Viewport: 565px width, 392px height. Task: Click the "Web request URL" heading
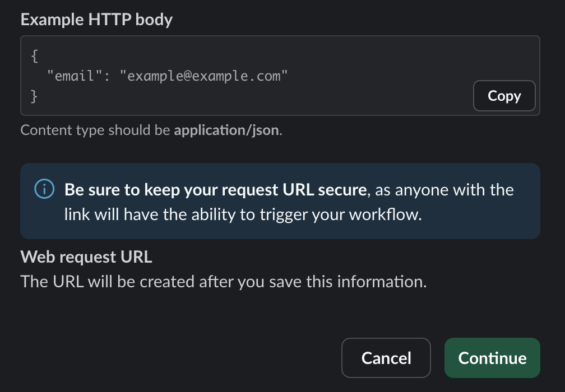point(86,258)
